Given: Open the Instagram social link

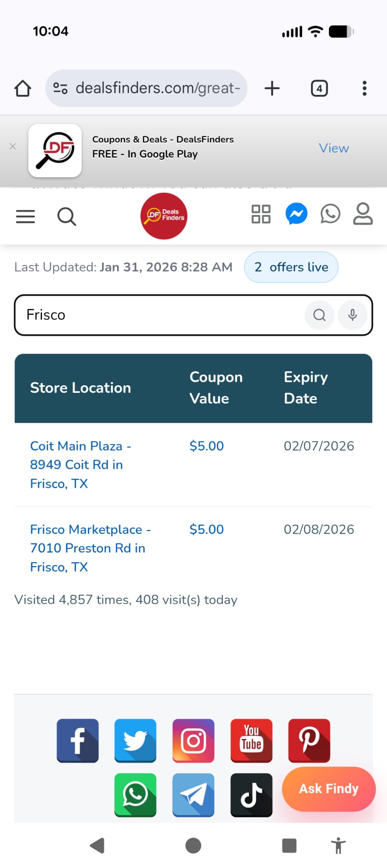Looking at the screenshot, I should click(x=193, y=740).
